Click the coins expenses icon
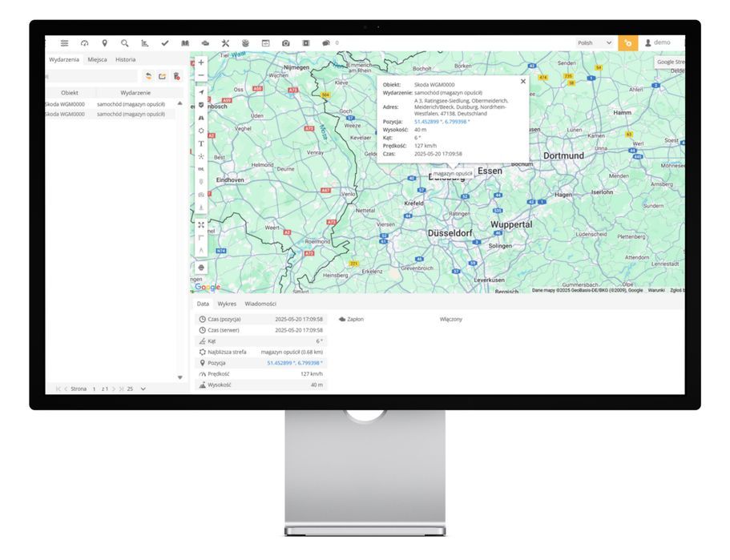The width and height of the screenshot is (730, 560). click(245, 43)
